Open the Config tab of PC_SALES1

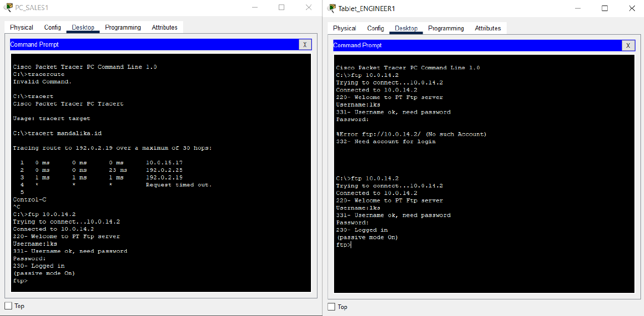(52, 28)
